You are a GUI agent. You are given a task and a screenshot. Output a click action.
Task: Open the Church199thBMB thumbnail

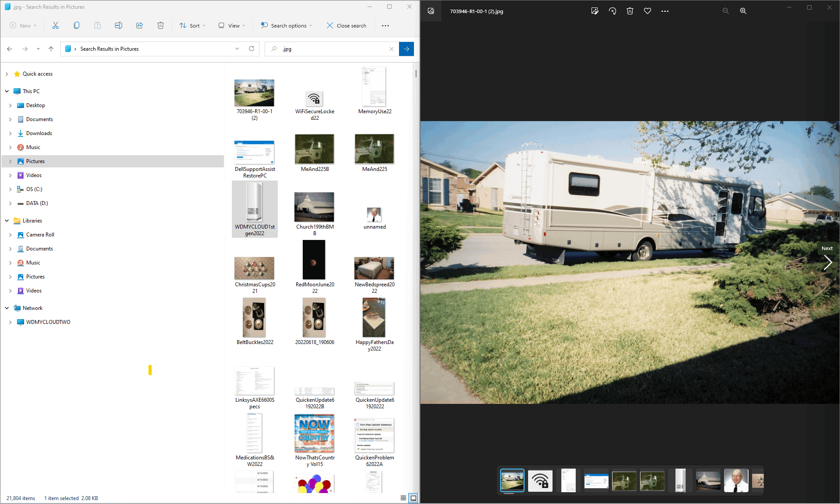click(x=314, y=207)
